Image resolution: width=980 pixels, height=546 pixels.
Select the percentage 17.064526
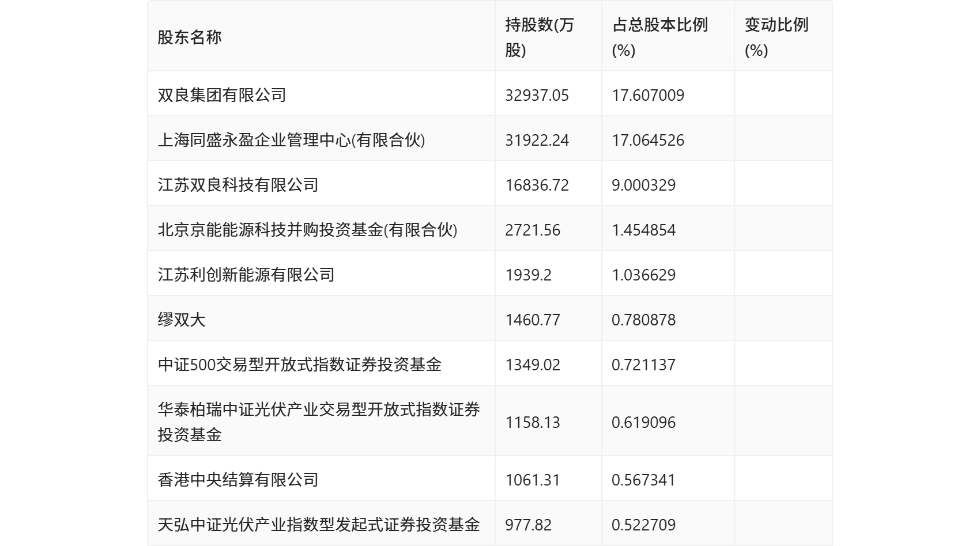coord(648,140)
